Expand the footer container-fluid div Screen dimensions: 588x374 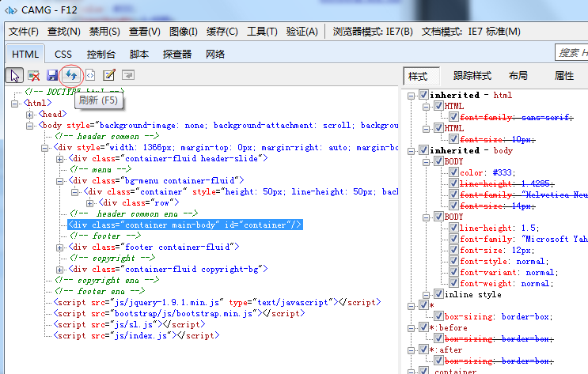[x=59, y=247]
